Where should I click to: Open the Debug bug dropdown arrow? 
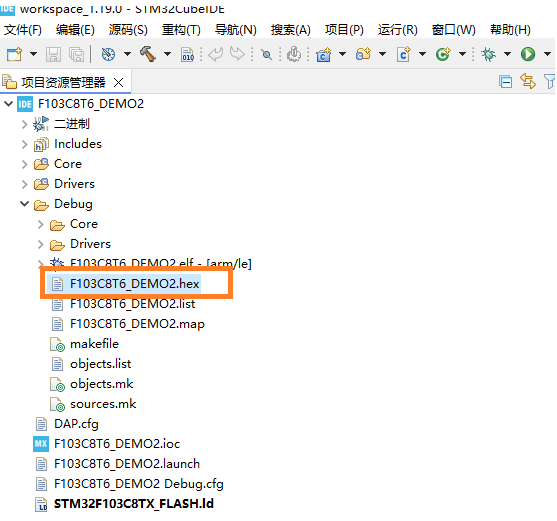tap(508, 54)
